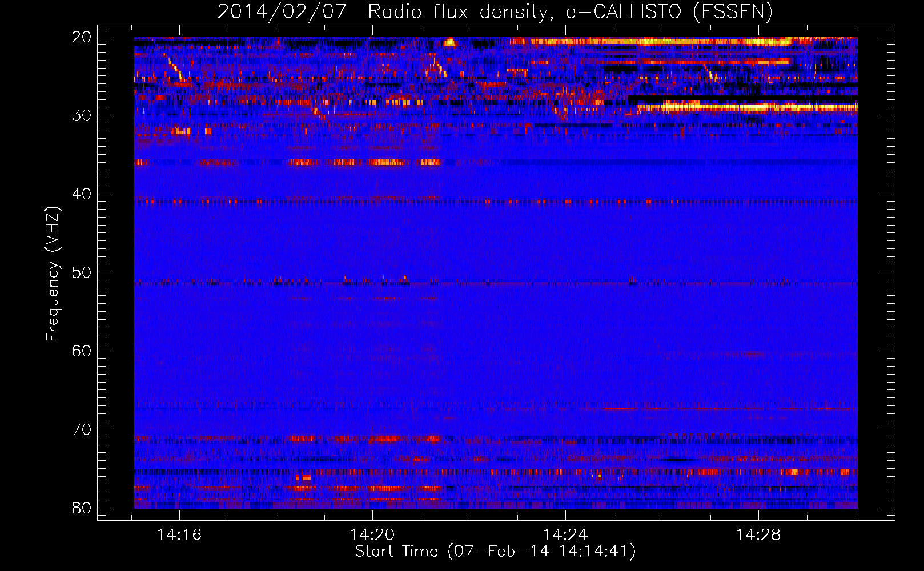Click the 60 frequency tick label
This screenshot has width=924, height=571.
point(82,351)
